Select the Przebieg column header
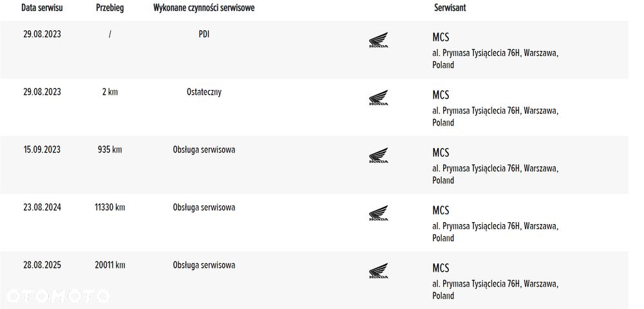This screenshot has width=644, height=309. (109, 8)
